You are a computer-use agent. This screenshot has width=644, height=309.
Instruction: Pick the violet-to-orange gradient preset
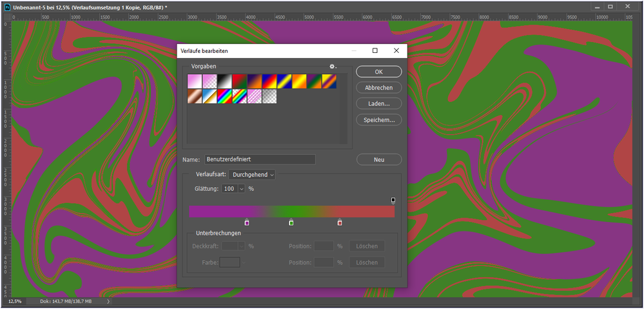254,81
